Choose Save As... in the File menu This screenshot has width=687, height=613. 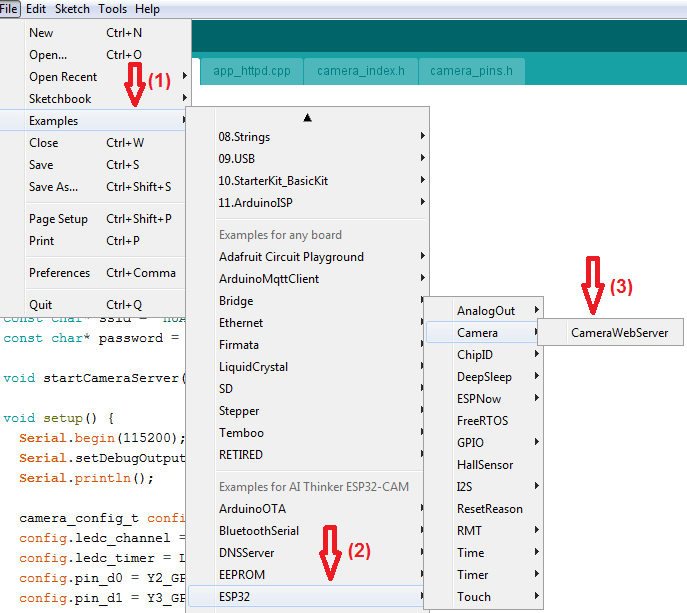pyautogui.click(x=93, y=187)
